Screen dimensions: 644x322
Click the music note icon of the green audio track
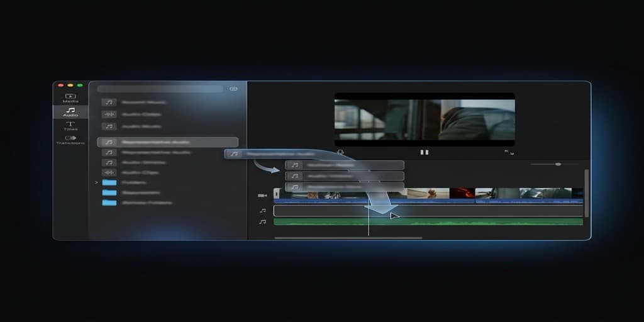tap(262, 222)
